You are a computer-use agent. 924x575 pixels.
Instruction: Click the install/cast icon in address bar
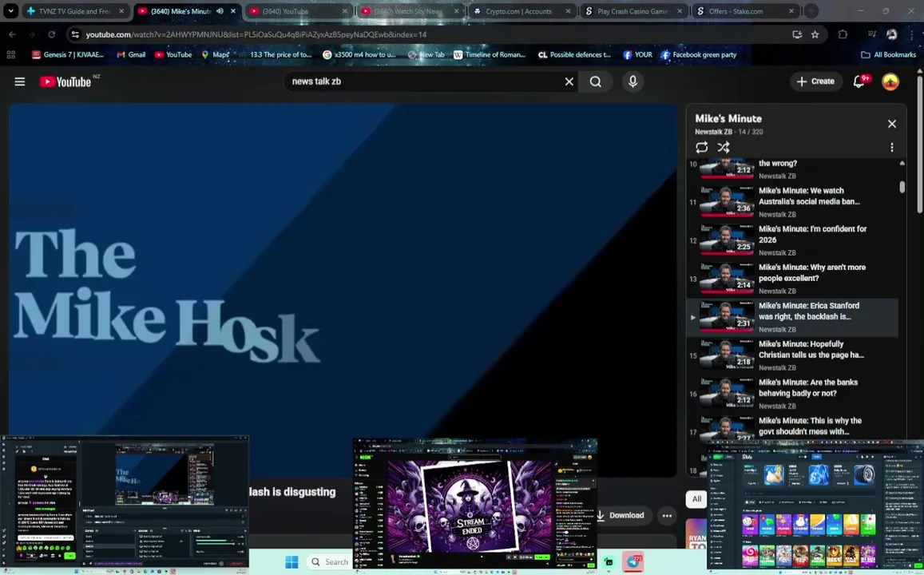point(797,35)
